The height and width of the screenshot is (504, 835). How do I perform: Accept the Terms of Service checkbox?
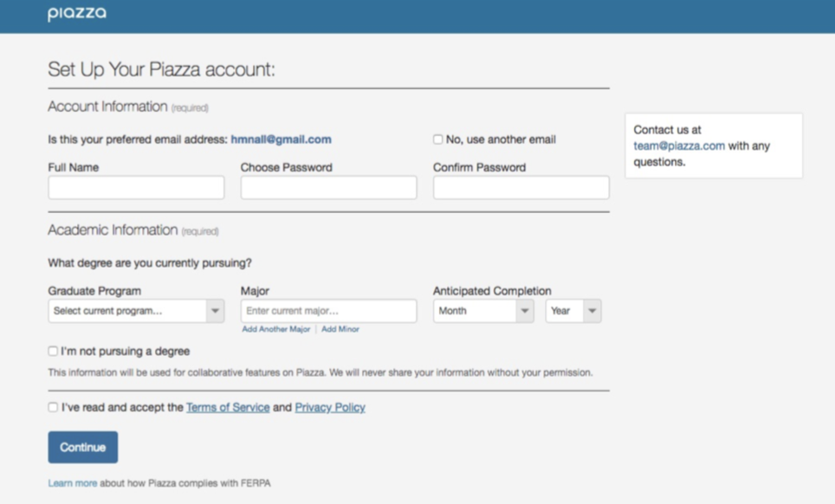pyautogui.click(x=54, y=407)
